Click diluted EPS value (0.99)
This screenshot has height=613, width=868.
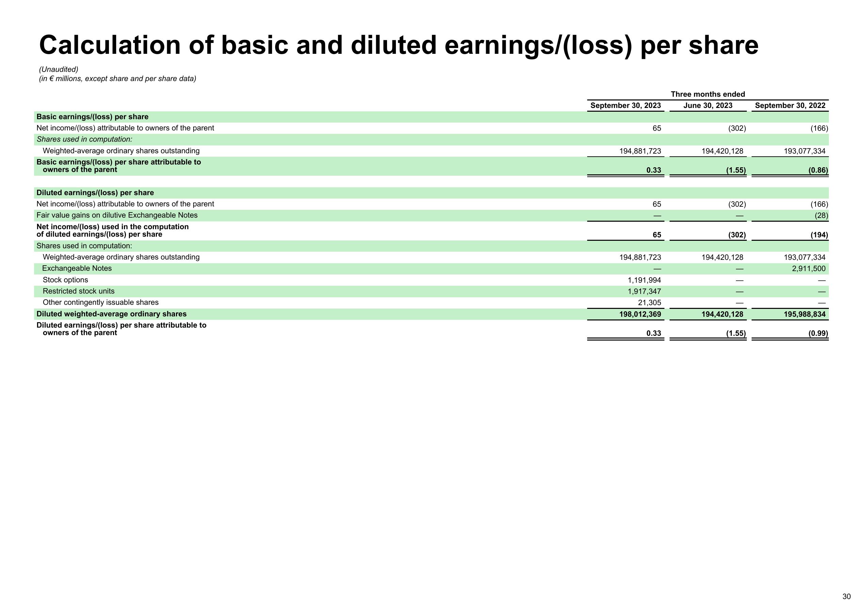[x=818, y=333]
